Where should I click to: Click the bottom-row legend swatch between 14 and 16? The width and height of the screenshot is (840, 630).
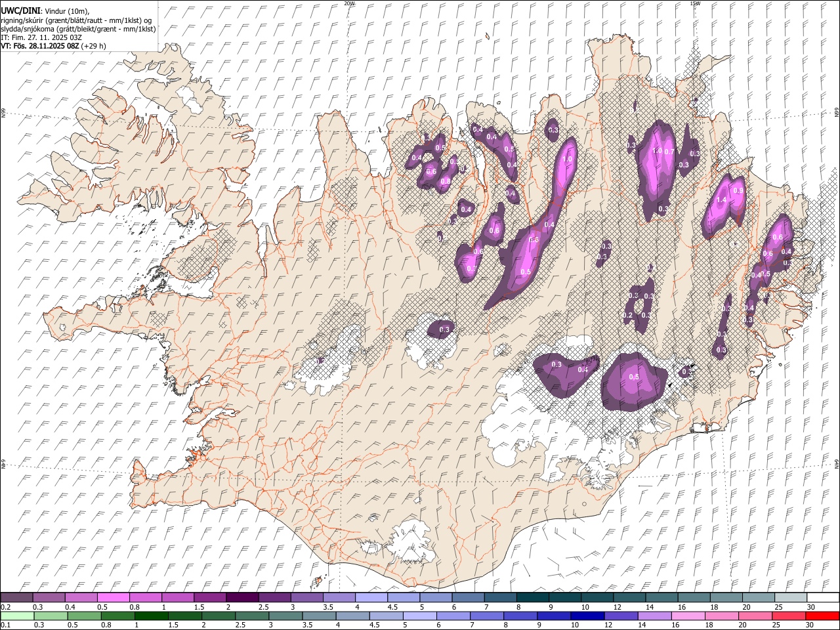coord(654,616)
